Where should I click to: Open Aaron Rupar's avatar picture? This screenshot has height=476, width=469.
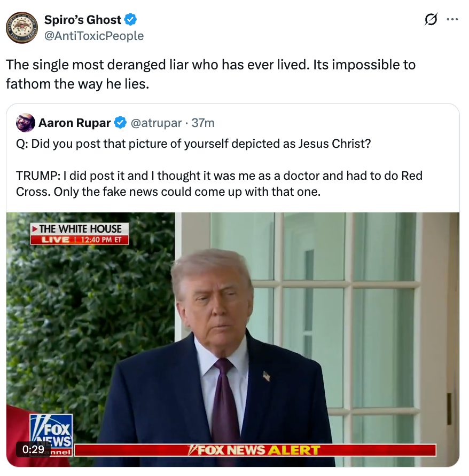click(26, 123)
